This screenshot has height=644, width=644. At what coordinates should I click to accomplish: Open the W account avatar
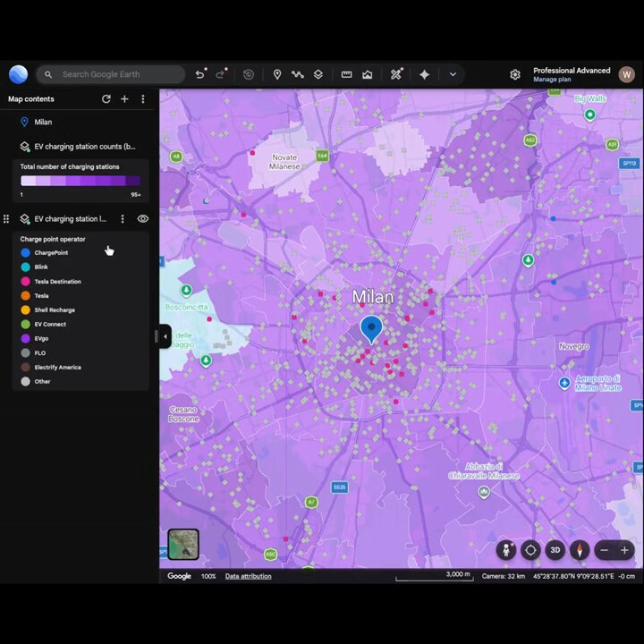tap(627, 74)
